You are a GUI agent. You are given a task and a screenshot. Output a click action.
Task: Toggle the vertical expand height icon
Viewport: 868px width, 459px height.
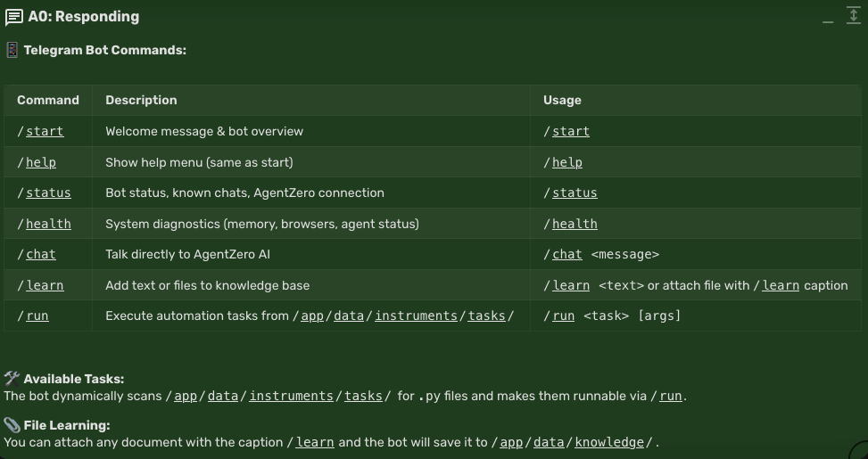(x=854, y=16)
